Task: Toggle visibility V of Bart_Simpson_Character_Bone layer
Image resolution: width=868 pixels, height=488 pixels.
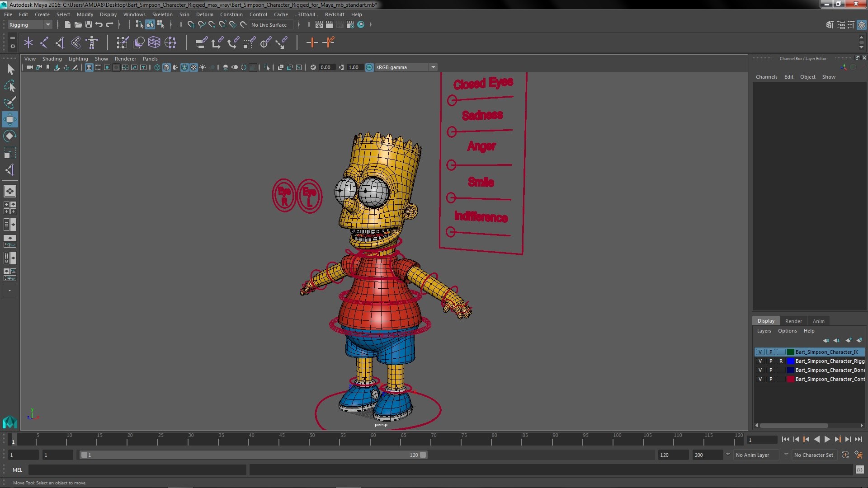Action: tap(760, 370)
